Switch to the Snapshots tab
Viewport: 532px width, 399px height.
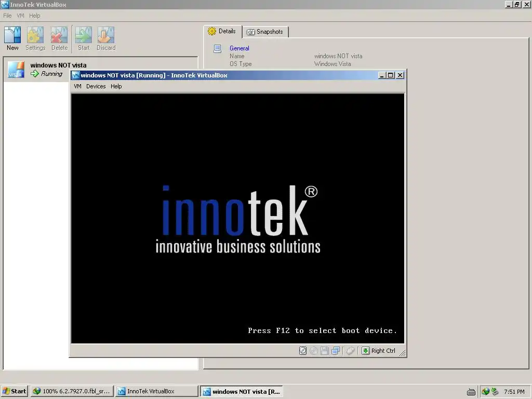pos(265,32)
